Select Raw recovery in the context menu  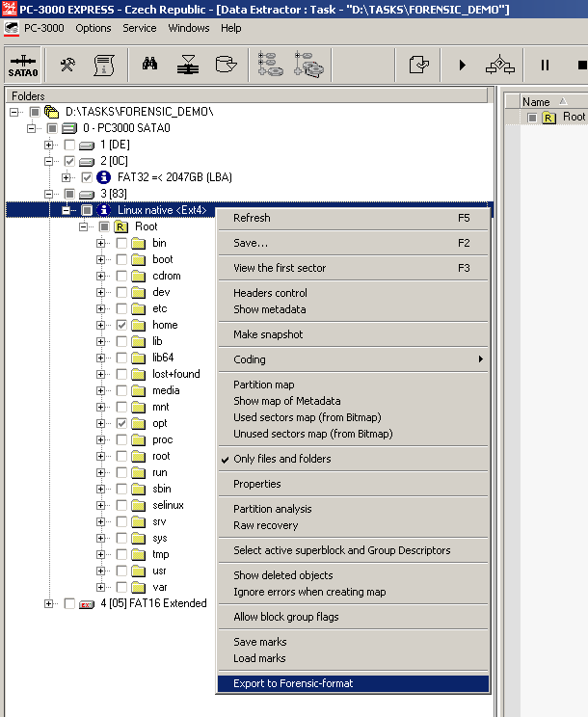pos(265,525)
